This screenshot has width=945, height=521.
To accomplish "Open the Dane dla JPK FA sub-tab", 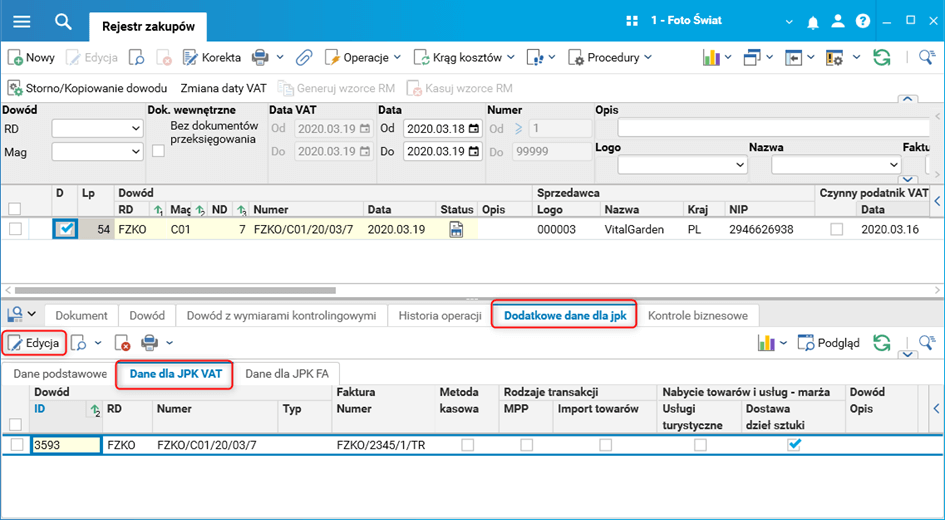I will click(x=287, y=374).
